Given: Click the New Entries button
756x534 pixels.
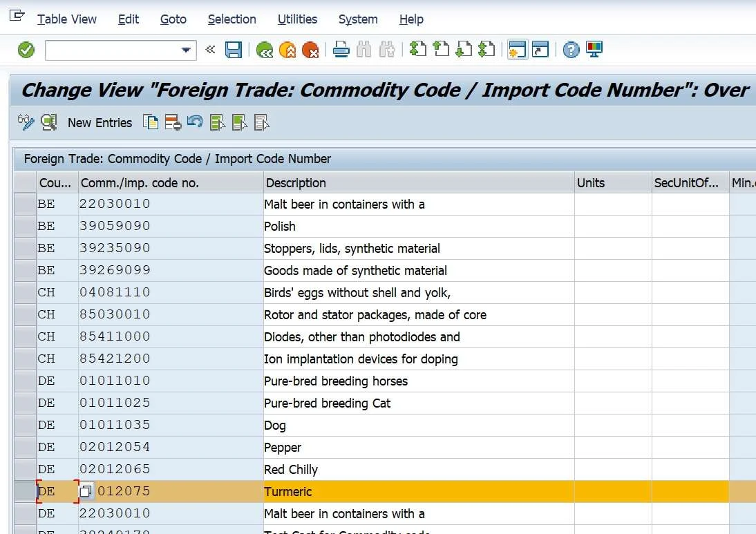Looking at the screenshot, I should pos(100,123).
